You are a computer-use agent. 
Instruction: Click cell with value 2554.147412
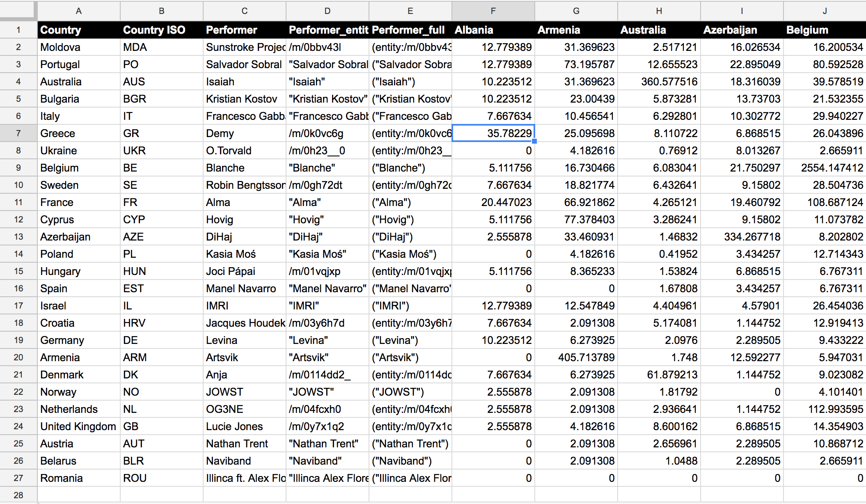824,168
